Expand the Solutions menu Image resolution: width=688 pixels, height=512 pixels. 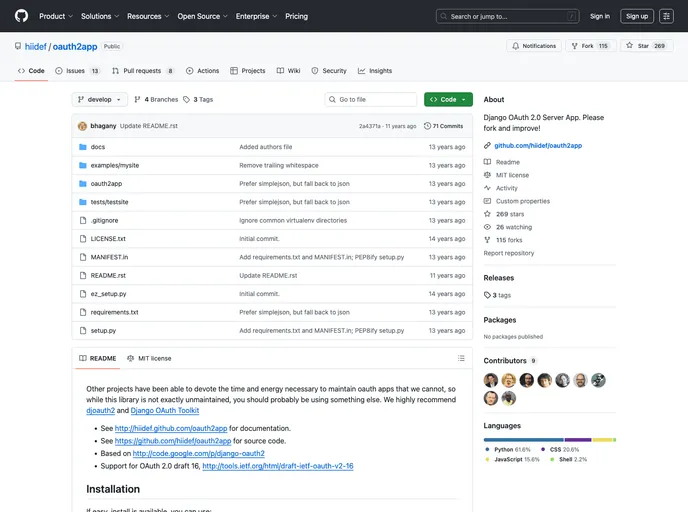[100, 16]
